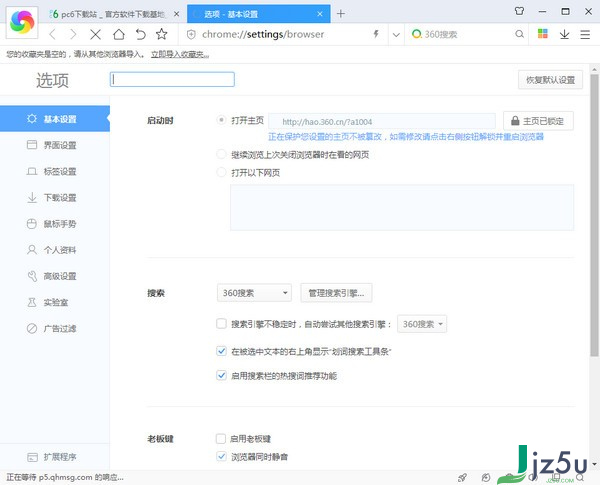Open 高级设置 in sidebar
Screen dimensions: 600x485
tap(55, 276)
